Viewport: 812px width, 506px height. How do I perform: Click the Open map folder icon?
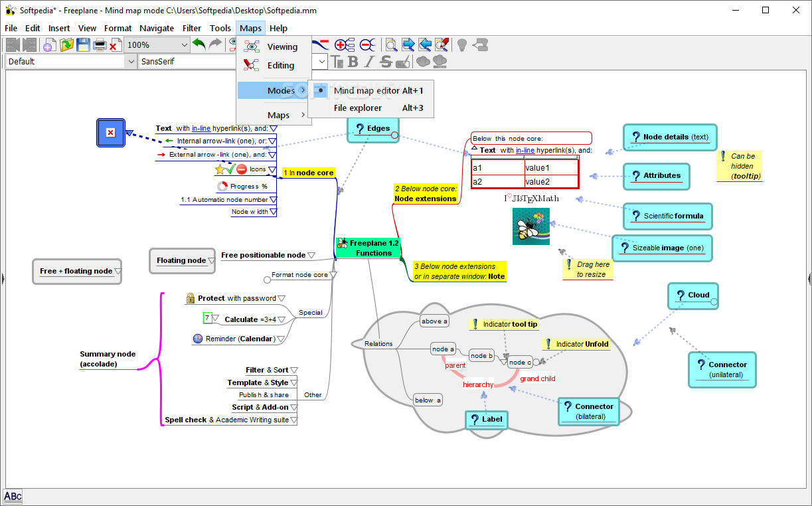coord(66,45)
